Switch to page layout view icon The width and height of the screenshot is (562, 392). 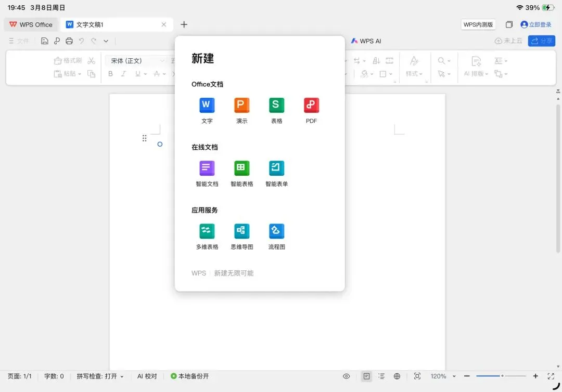click(366, 376)
